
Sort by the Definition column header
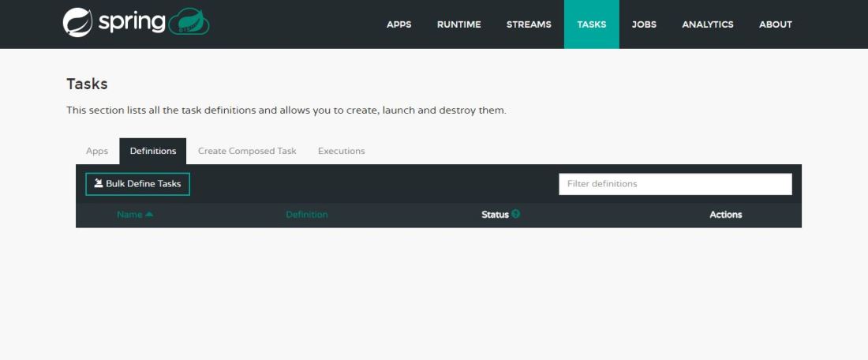306,215
